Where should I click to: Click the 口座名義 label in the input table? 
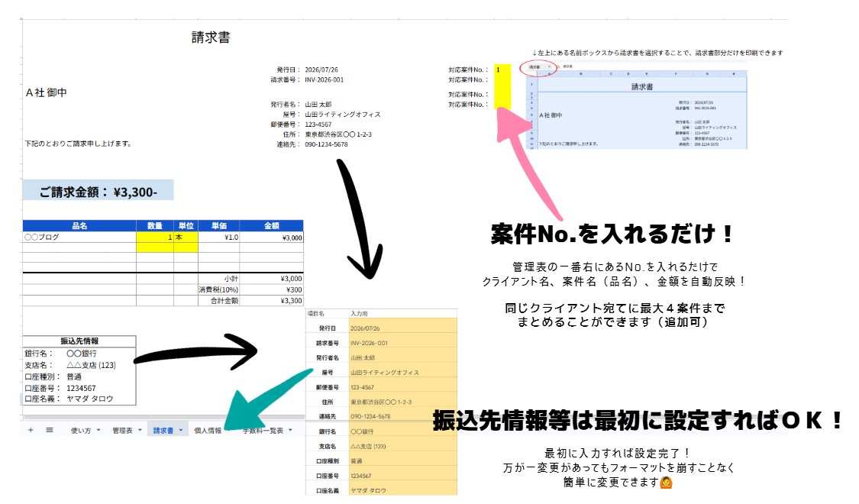327,491
